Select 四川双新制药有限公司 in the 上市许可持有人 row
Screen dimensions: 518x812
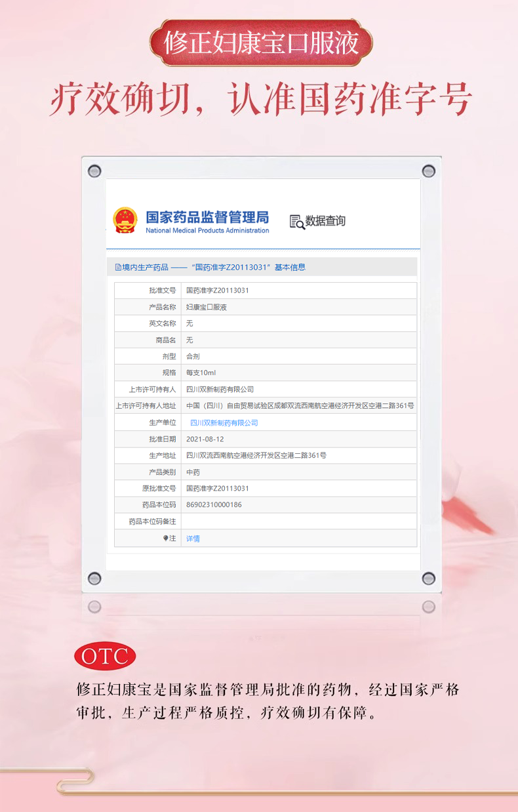click(x=220, y=389)
